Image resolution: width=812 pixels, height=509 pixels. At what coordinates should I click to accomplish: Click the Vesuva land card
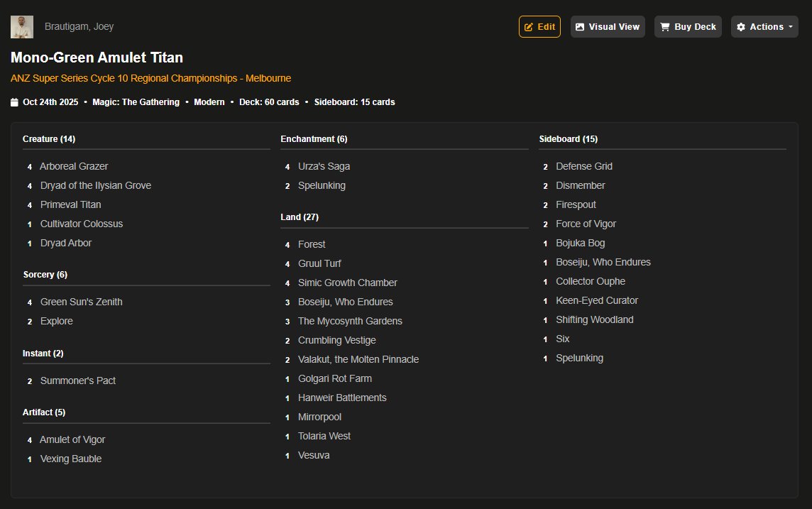[314, 455]
